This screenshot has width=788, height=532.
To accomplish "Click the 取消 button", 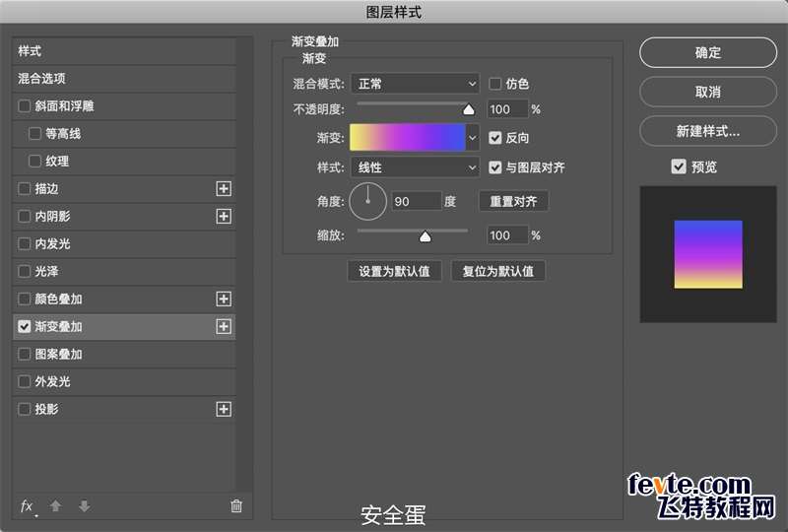I will 708,92.
